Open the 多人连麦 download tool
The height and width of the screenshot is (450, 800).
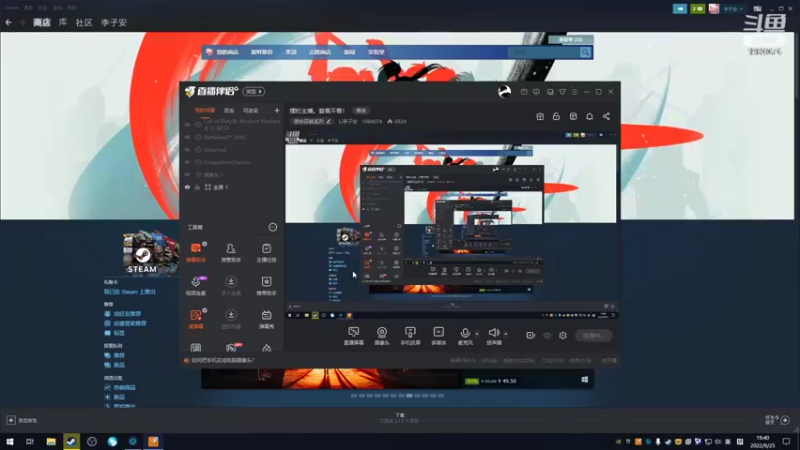231,286
